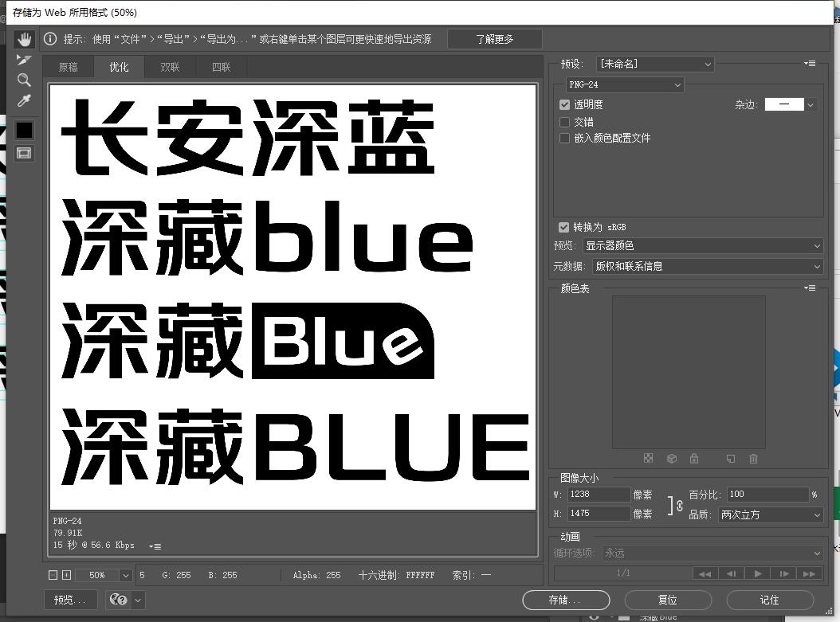840x622 pixels.
Task: Click the browser preview globe icon
Action: tap(119, 600)
